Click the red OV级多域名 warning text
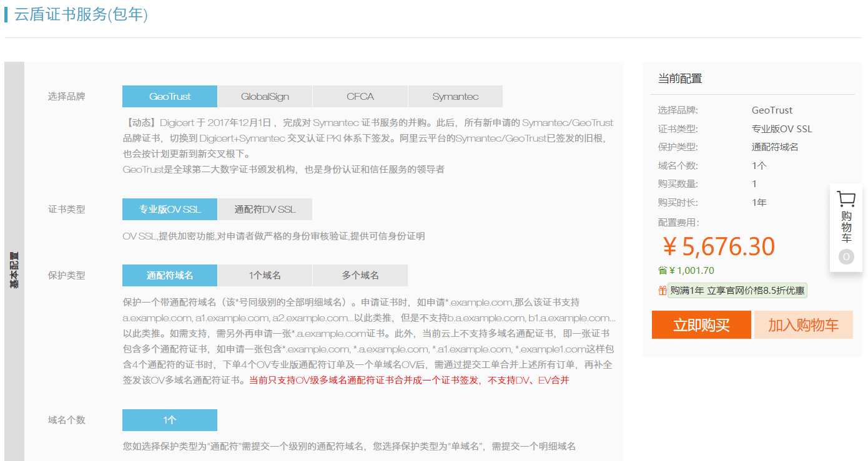The height and width of the screenshot is (461, 868). tap(409, 380)
